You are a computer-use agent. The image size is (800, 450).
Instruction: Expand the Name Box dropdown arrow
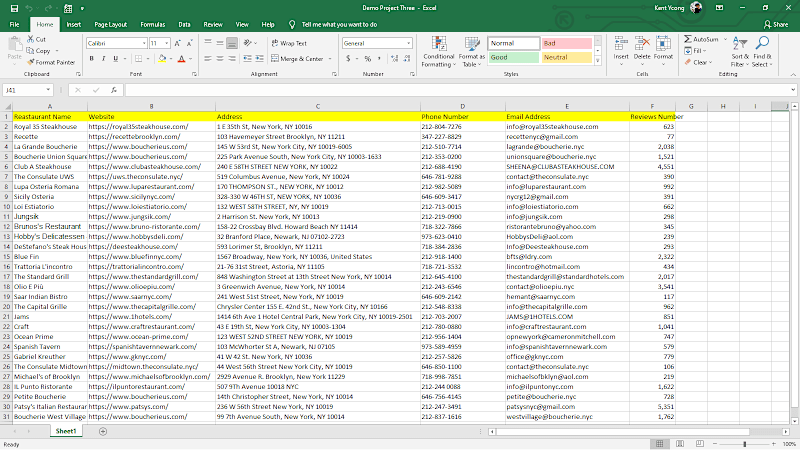[48, 90]
